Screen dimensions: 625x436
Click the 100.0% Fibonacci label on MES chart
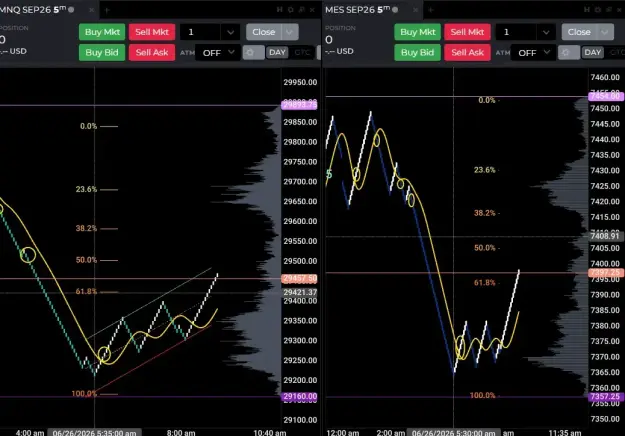tap(482, 395)
